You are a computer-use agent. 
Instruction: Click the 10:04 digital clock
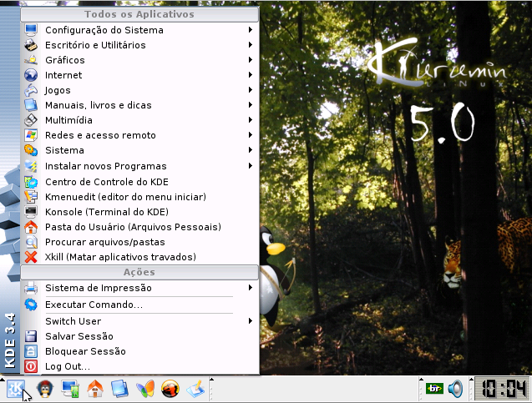coord(502,389)
